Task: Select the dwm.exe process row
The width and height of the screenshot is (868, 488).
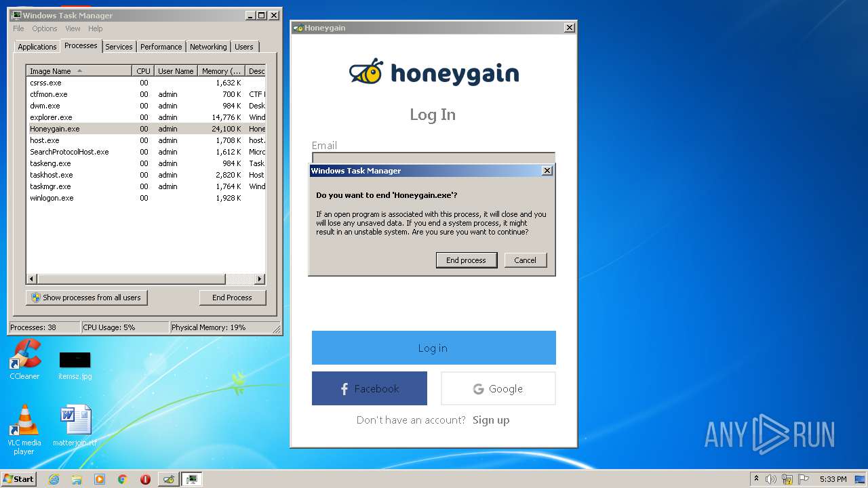Action: (146, 106)
